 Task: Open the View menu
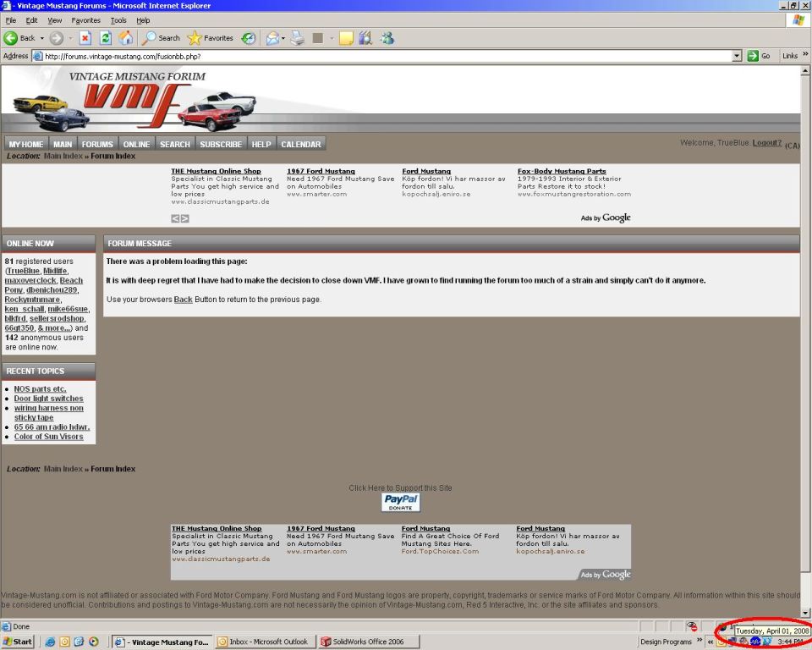[54, 20]
